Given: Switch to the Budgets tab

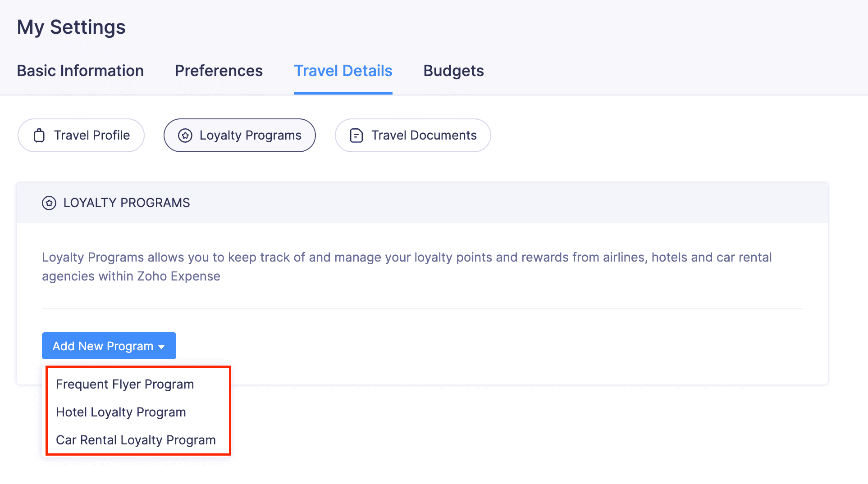Looking at the screenshot, I should click(453, 71).
